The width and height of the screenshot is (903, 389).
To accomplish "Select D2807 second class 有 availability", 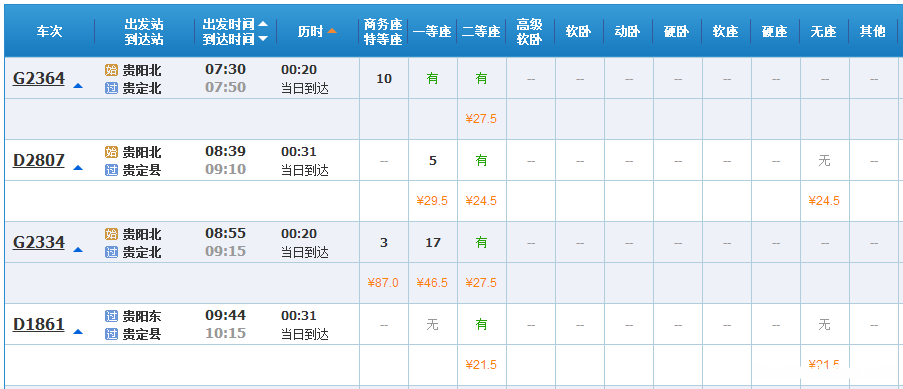I will click(481, 160).
